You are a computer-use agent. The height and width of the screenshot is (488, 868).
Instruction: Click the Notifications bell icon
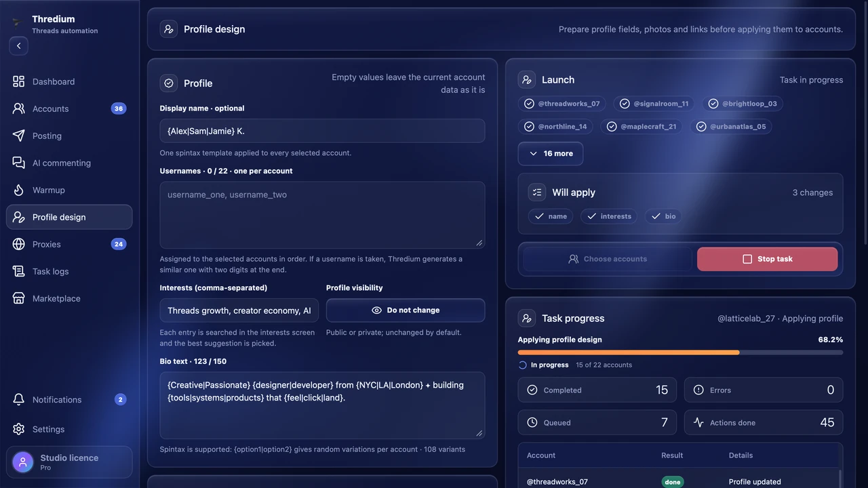pos(19,399)
